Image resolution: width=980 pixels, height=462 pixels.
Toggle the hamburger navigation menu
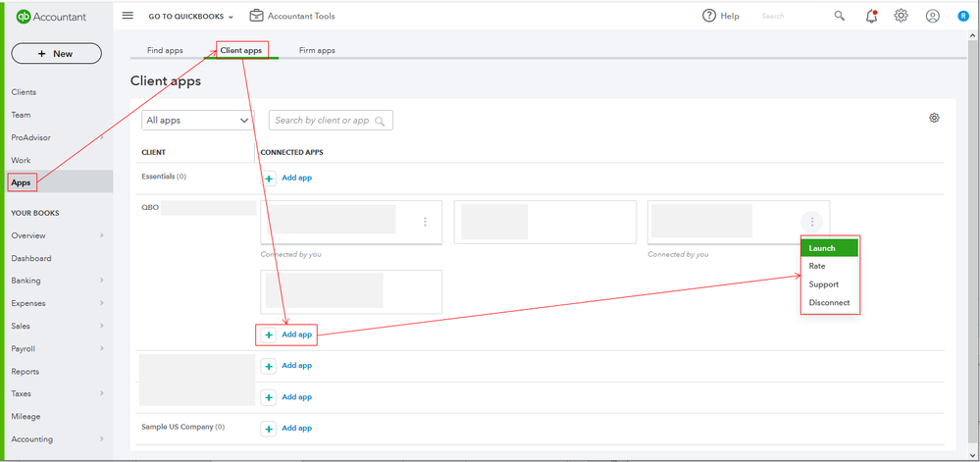tap(128, 16)
